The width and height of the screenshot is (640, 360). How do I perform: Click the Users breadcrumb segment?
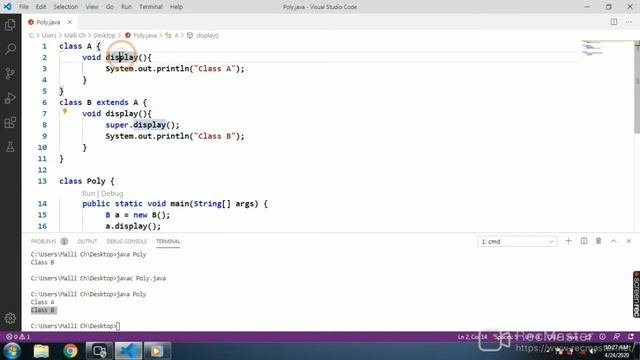49,36
